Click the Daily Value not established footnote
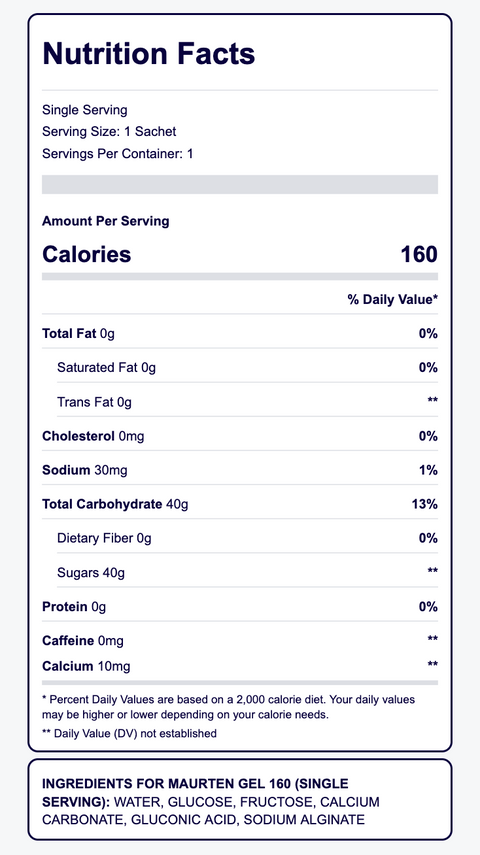This screenshot has width=480, height=855. pyautogui.click(x=129, y=733)
